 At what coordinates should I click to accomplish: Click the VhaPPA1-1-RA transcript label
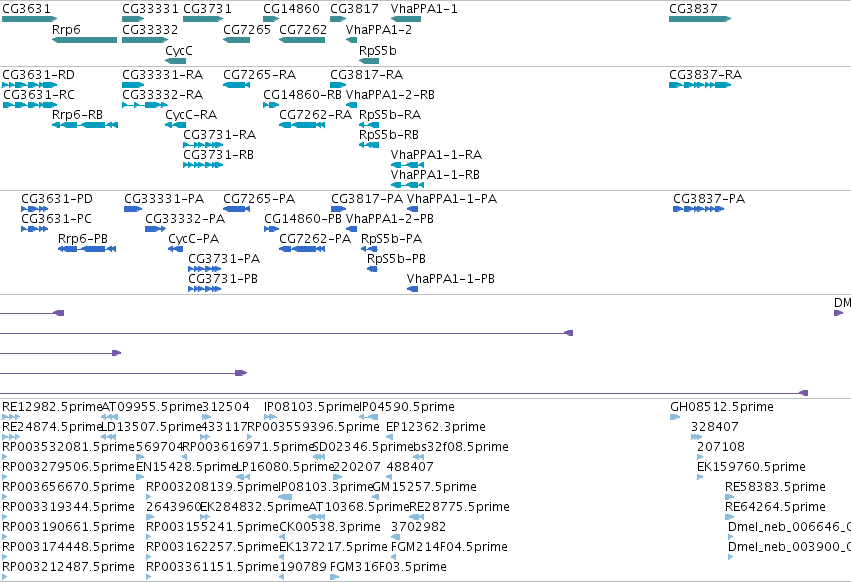[x=436, y=155]
